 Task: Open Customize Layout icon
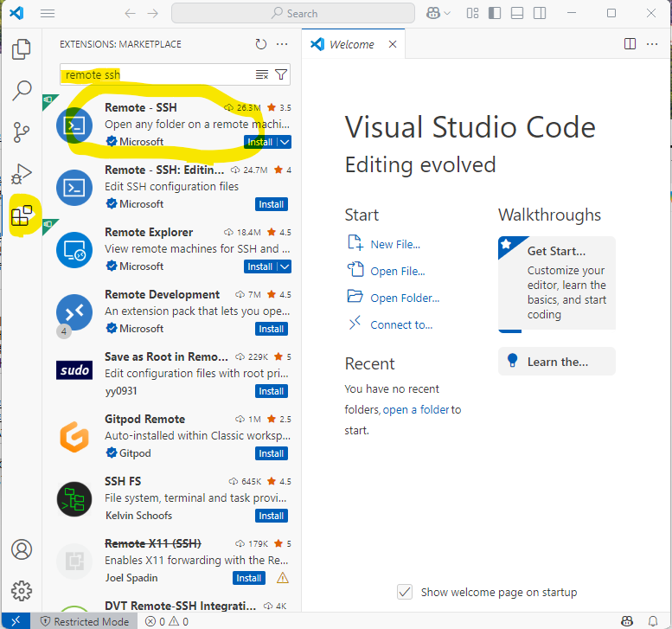[x=472, y=14]
